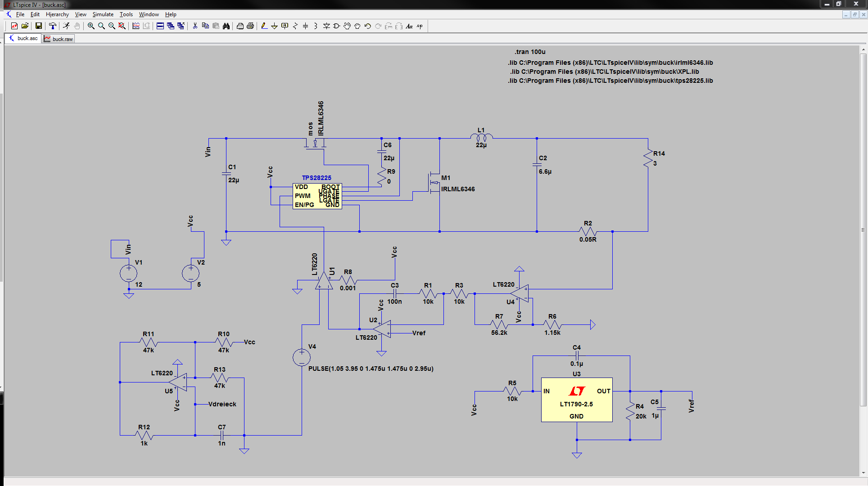Select the Label Net tool
The width and height of the screenshot is (868, 486).
(x=285, y=26)
